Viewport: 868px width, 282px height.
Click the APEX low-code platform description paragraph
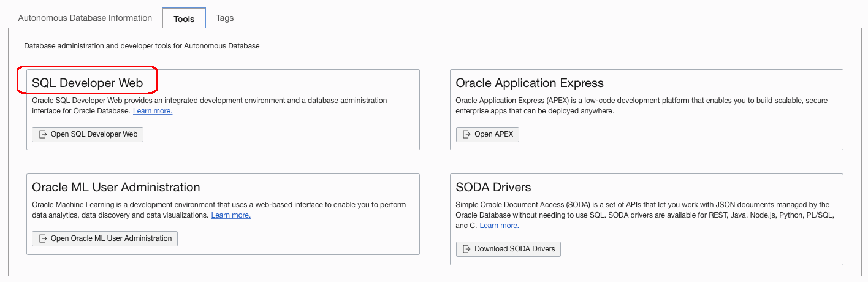click(642, 105)
